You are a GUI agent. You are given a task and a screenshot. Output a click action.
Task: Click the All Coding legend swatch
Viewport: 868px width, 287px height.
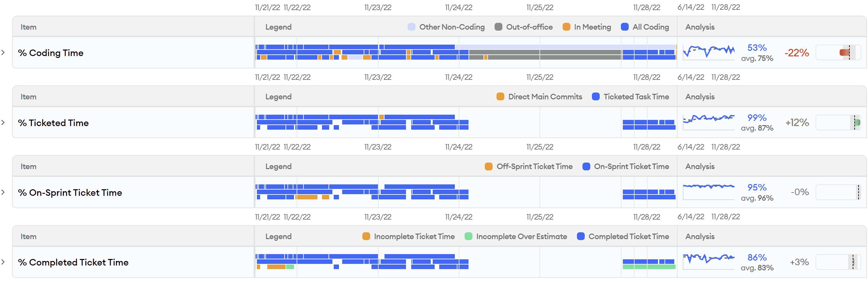click(x=625, y=27)
